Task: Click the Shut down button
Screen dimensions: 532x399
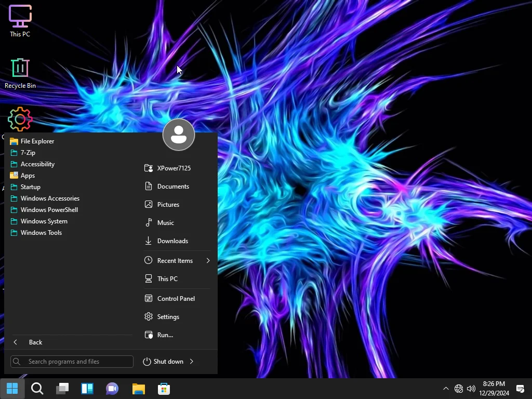Action: coord(163,362)
